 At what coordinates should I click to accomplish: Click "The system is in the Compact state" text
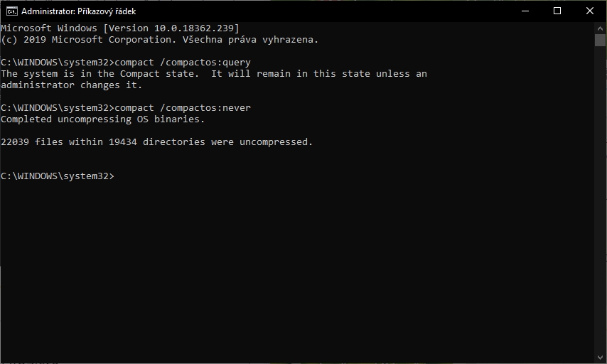[100, 74]
